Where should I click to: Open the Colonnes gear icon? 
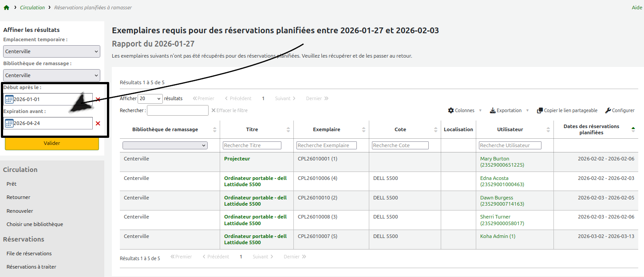(450, 110)
